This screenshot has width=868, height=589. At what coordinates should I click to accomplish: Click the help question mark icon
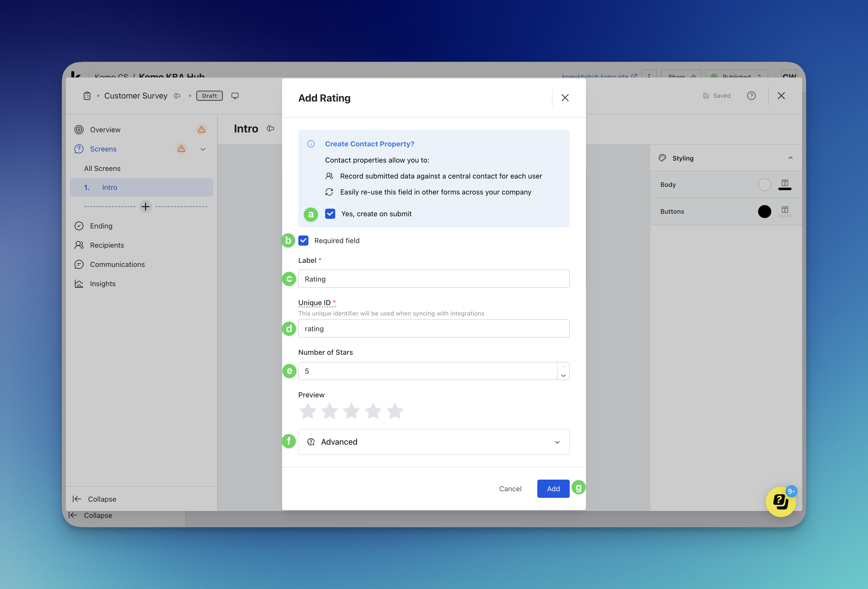[751, 96]
